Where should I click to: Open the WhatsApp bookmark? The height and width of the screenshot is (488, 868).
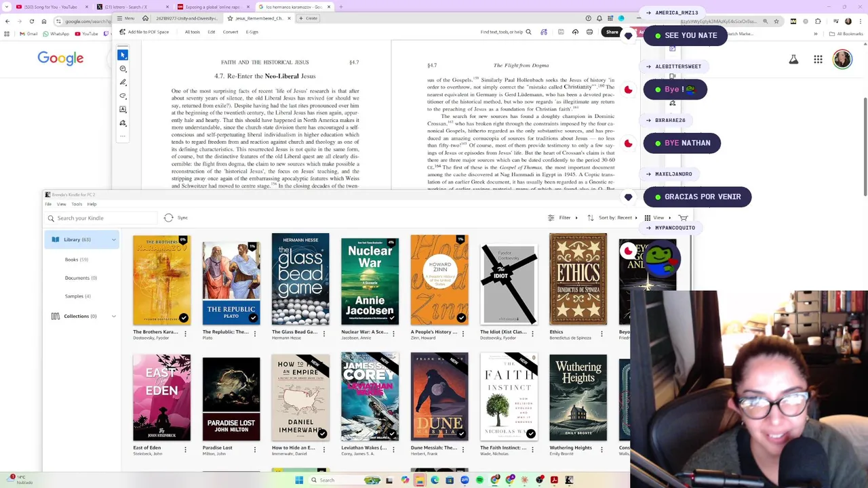[x=57, y=34]
